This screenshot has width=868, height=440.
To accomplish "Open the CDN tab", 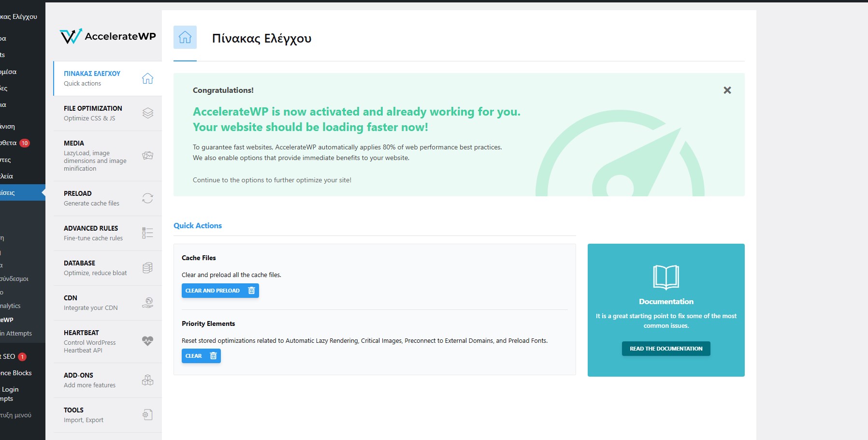I will point(107,303).
